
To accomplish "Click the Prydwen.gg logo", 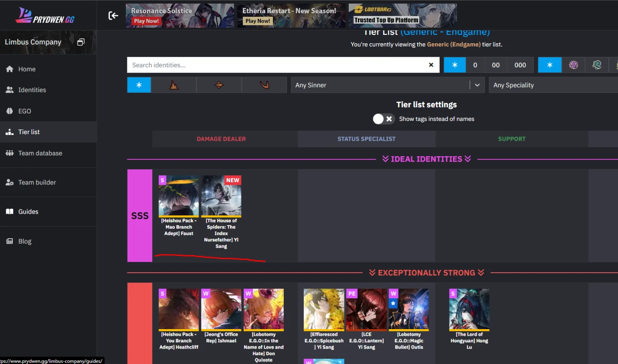I will [x=46, y=15].
